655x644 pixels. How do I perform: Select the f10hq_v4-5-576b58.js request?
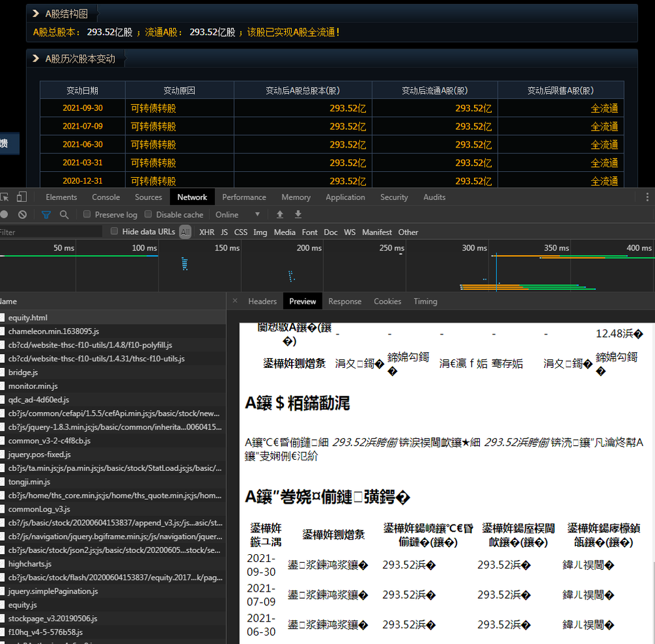click(113, 632)
